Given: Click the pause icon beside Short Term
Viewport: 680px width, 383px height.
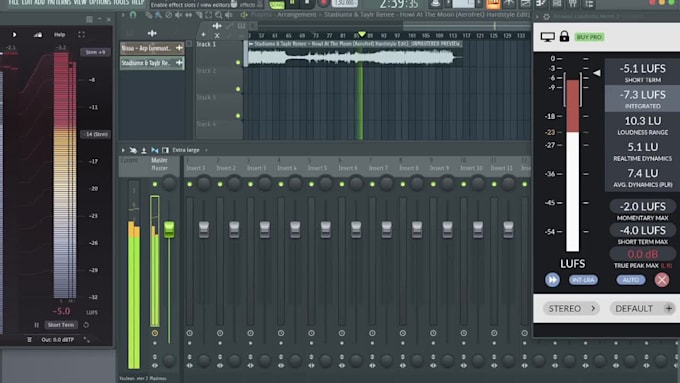Looking at the screenshot, I should tap(36, 325).
